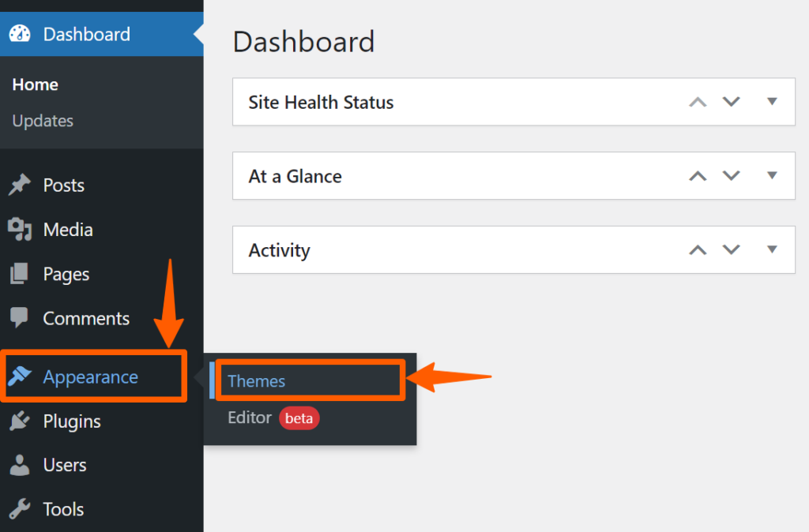Image resolution: width=809 pixels, height=532 pixels.
Task: Move At a Glance panel up
Action: click(698, 176)
